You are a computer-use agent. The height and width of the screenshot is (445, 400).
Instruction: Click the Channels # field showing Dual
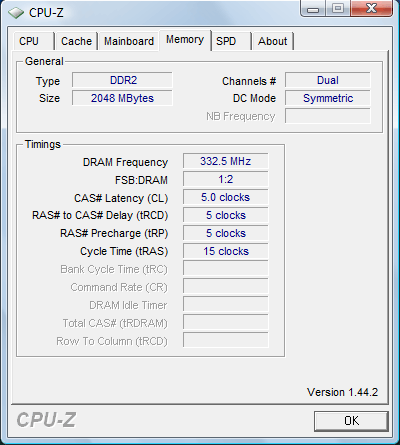pyautogui.click(x=328, y=80)
